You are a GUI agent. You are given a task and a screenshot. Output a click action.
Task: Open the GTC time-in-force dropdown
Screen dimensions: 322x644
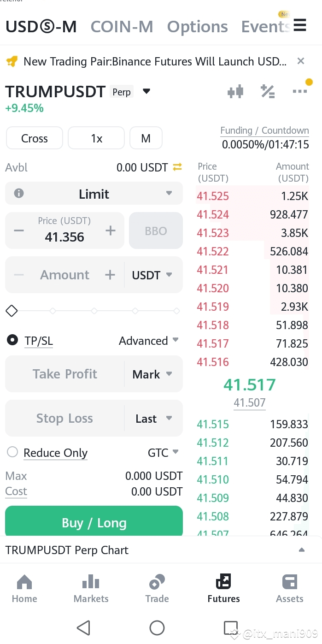click(164, 453)
